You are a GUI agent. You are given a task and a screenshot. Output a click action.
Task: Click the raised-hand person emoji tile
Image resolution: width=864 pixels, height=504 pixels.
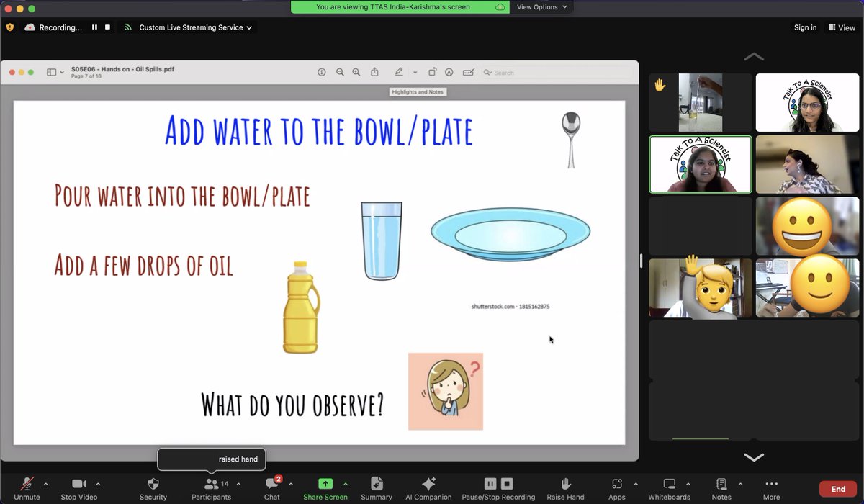coord(701,288)
